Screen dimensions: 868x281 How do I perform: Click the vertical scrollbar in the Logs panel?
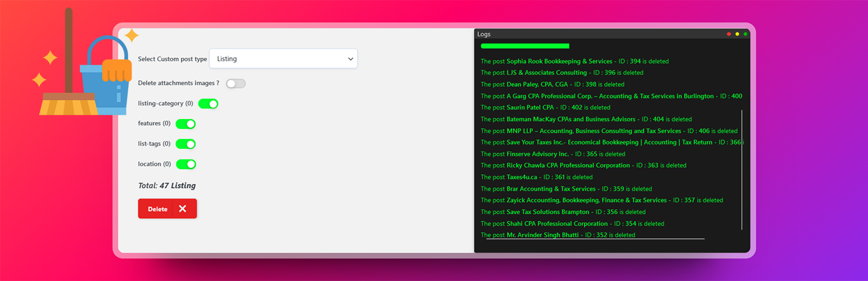click(742, 169)
